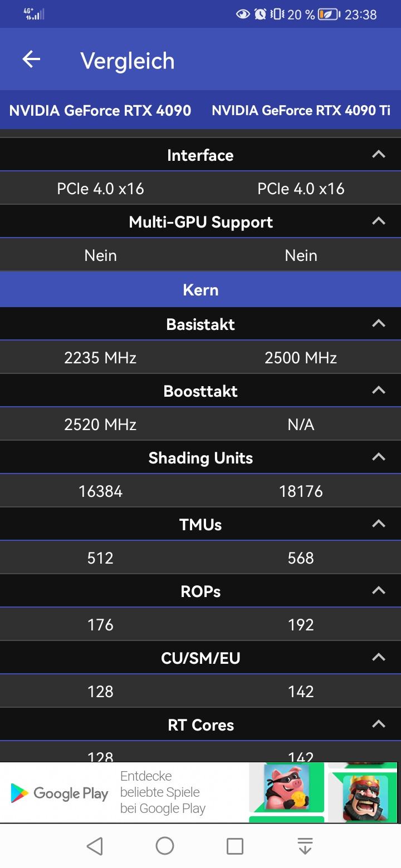Collapse the RT Cores chevron
401x868 pixels.
[379, 724]
